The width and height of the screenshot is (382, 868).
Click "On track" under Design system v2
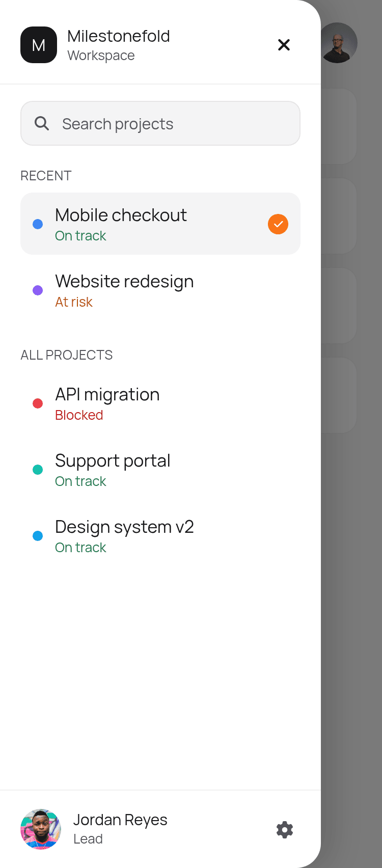[x=80, y=548]
